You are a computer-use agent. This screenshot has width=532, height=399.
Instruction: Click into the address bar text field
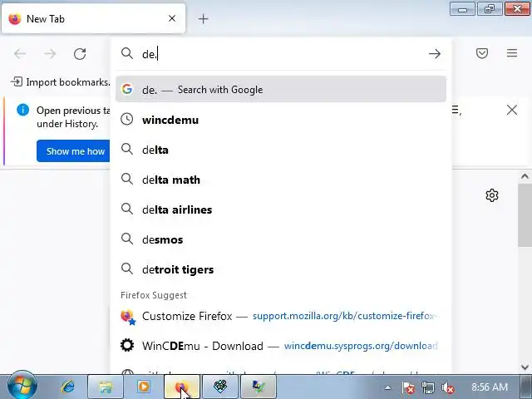click(282, 54)
